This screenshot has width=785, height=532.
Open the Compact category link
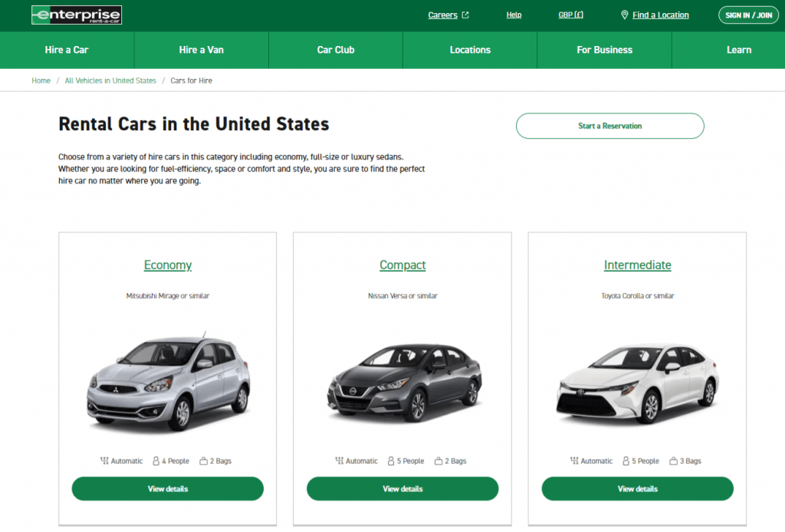point(402,264)
